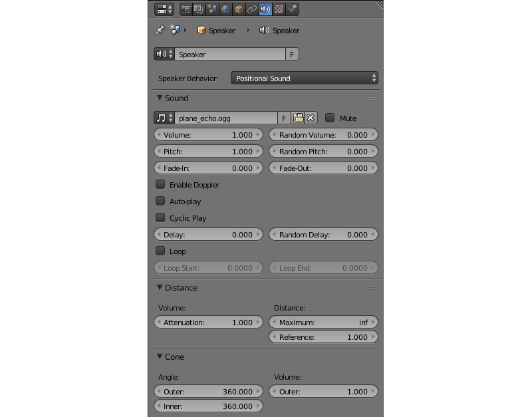Click the Random Delay value field
Viewport: 532px width, 417px height.
coord(323,235)
